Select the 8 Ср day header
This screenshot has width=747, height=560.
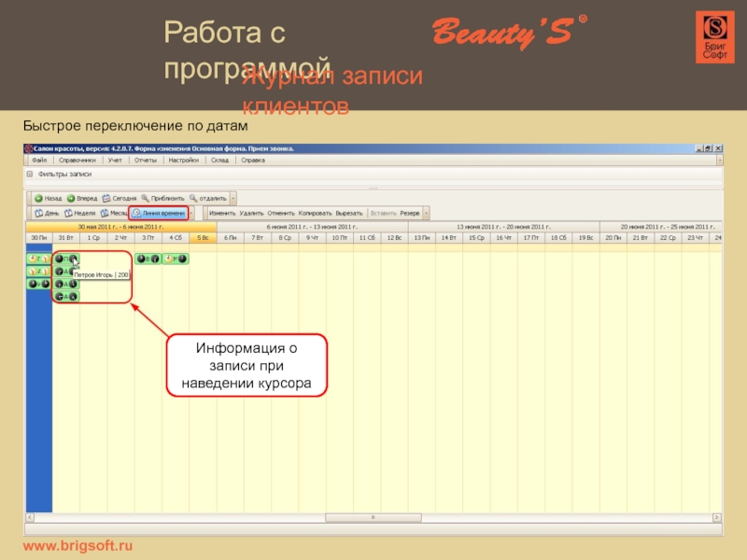(x=285, y=237)
